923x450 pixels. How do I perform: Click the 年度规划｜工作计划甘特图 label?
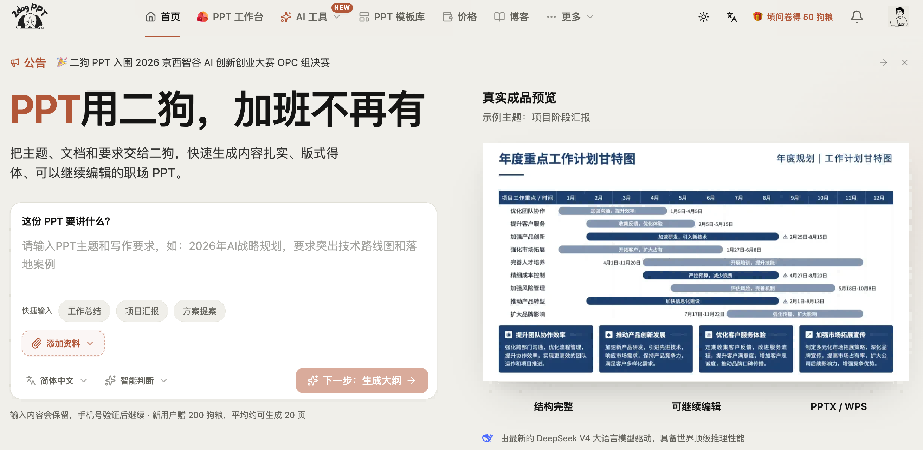[x=835, y=158]
